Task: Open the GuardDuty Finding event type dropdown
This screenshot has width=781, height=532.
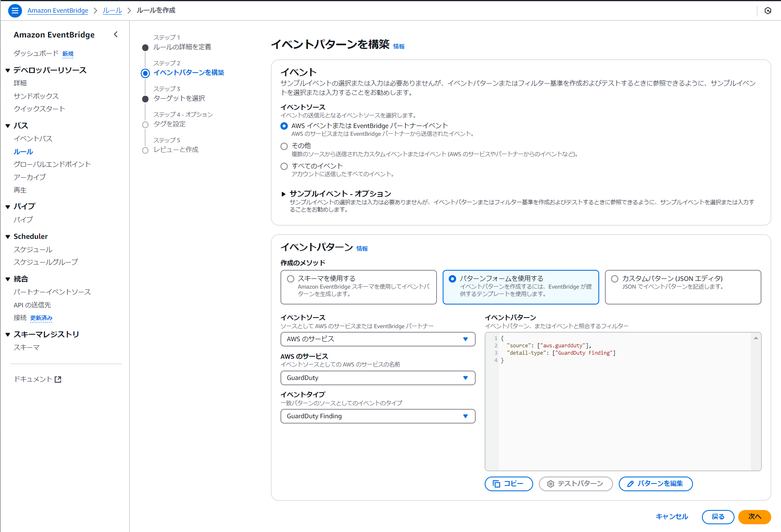Action: (378, 416)
